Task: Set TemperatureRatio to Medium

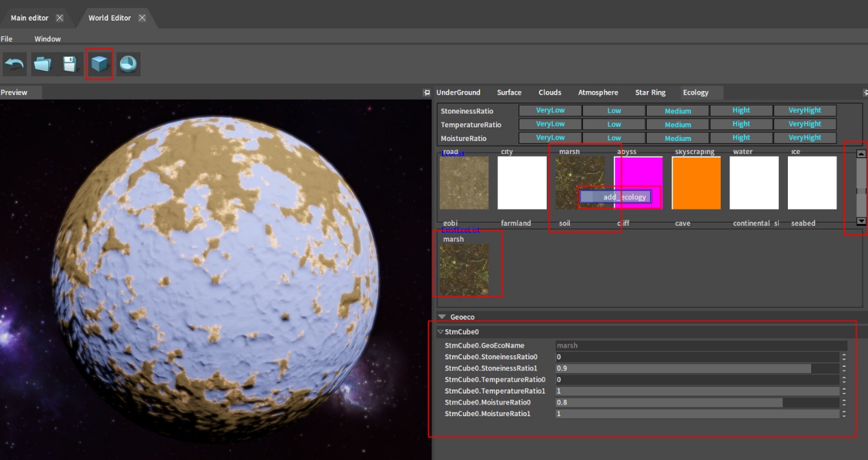Action: (678, 125)
